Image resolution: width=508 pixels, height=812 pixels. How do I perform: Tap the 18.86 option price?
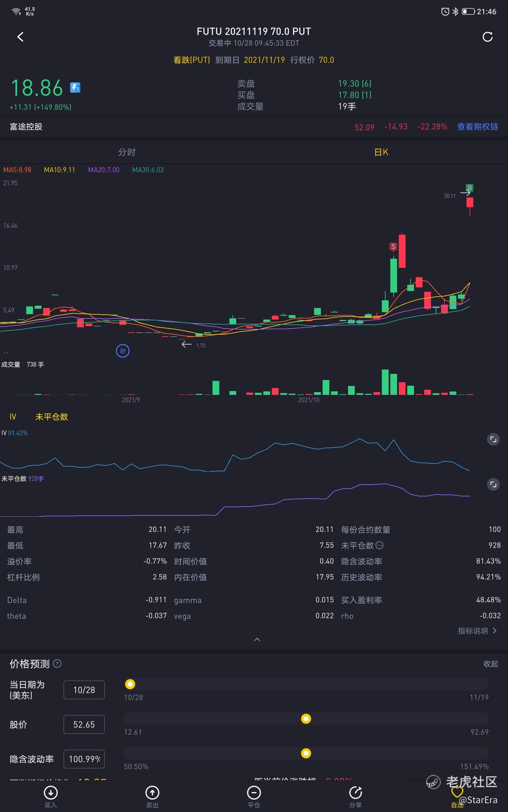tap(37, 88)
